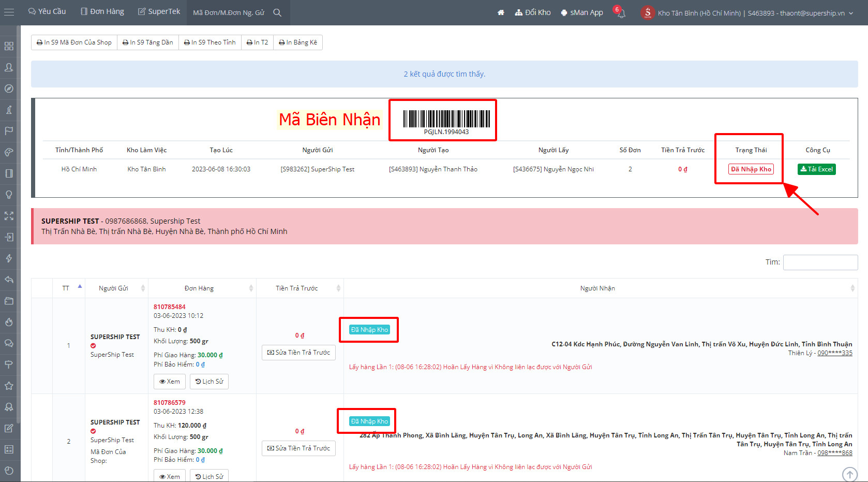Click the lightning bolt sidebar icon
Viewport: 868px width, 482px height.
(9, 258)
